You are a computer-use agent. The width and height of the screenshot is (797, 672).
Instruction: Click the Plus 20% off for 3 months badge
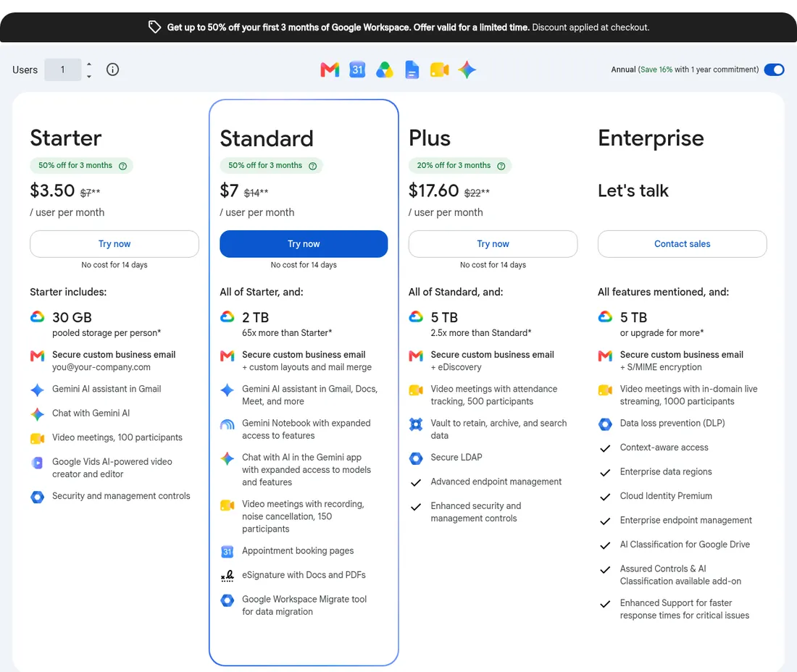click(x=460, y=166)
